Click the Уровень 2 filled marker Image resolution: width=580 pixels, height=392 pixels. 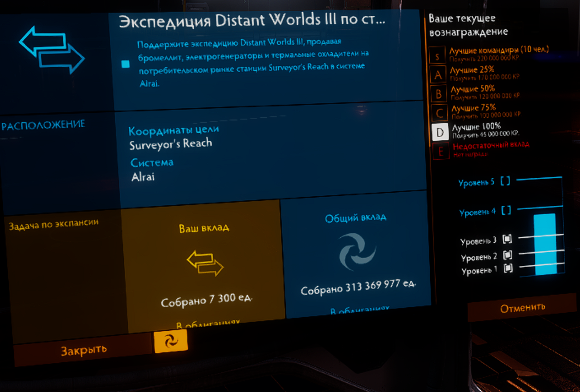pyautogui.click(x=508, y=255)
